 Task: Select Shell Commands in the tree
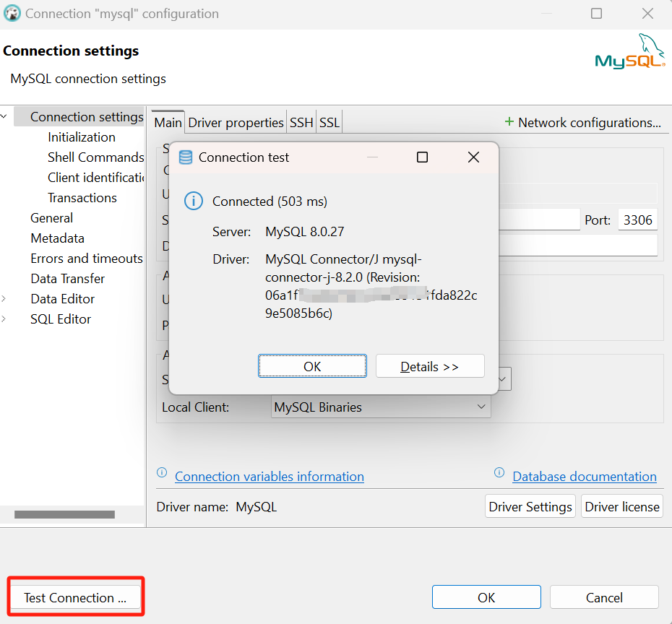pyautogui.click(x=95, y=157)
